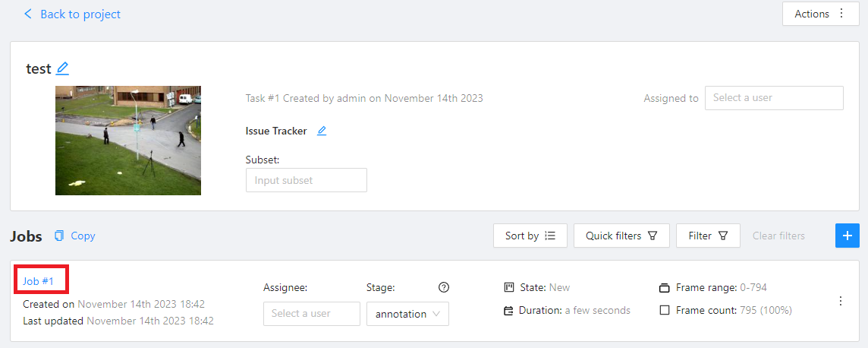Open the 'Assigned to' user selector
Viewport: 868px width, 348px height.
click(773, 97)
